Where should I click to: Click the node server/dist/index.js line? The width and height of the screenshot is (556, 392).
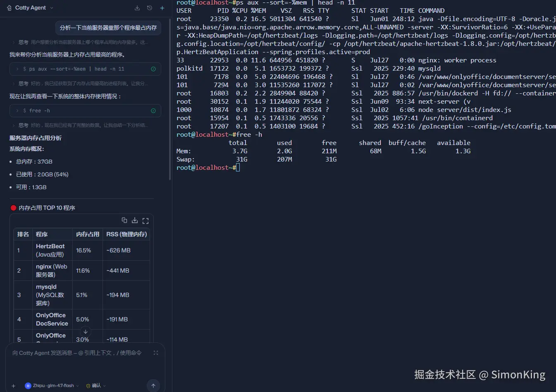click(x=344, y=109)
